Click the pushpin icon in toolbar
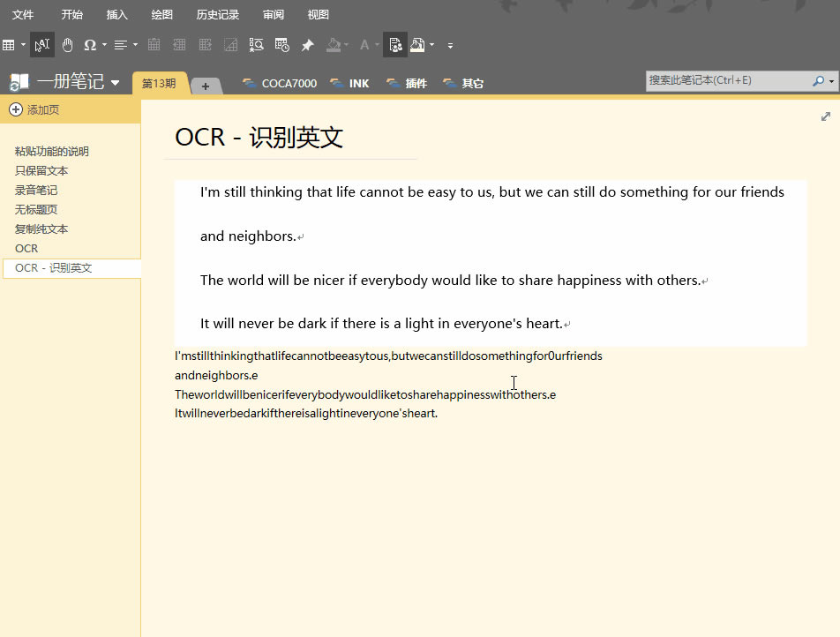The image size is (840, 637). pyautogui.click(x=307, y=45)
